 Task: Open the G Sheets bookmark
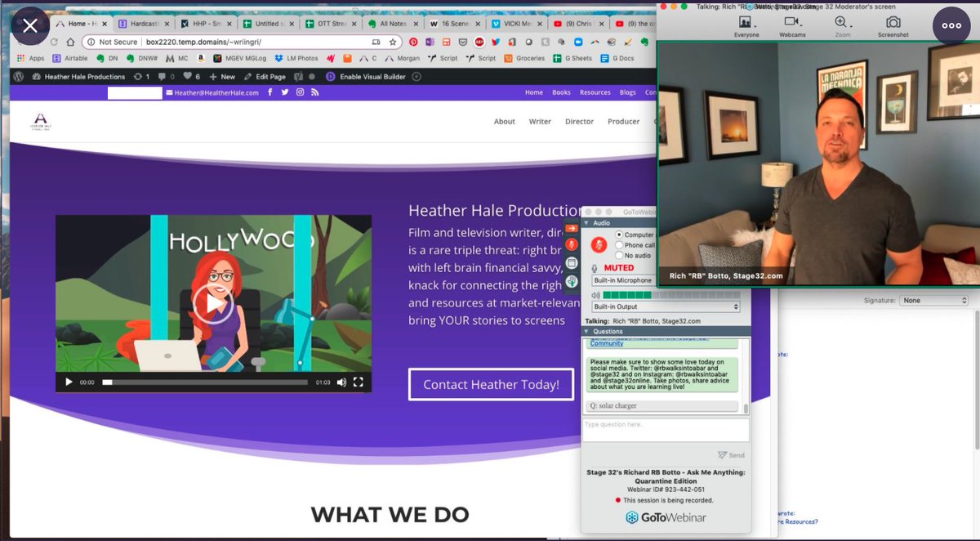[x=572, y=58]
